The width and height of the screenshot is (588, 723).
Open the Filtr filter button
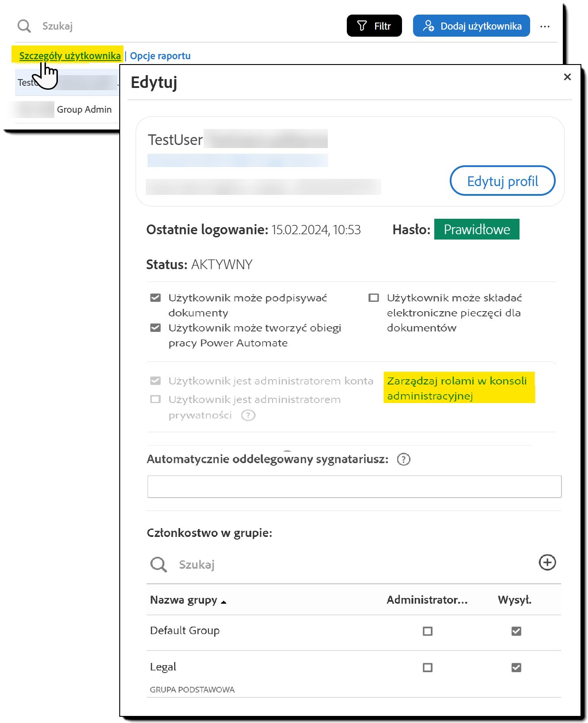tap(374, 26)
